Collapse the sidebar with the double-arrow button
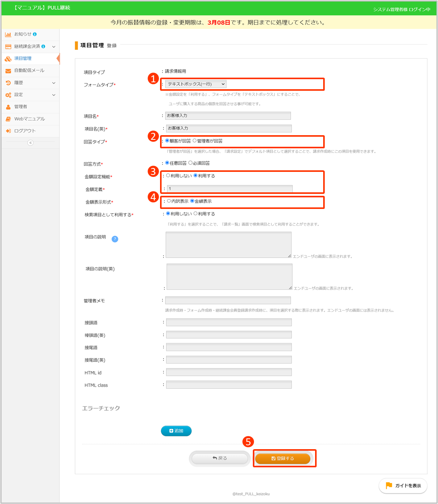438x504 pixels. (x=30, y=143)
